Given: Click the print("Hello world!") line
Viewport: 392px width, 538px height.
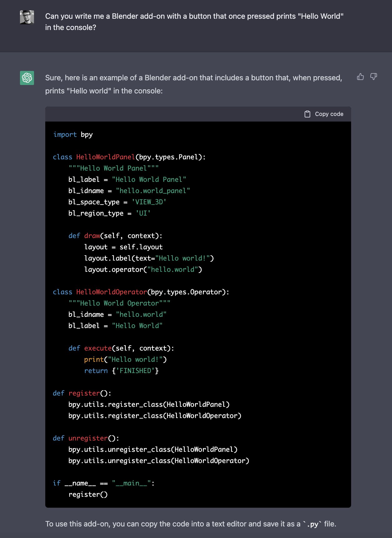Looking at the screenshot, I should [125, 360].
